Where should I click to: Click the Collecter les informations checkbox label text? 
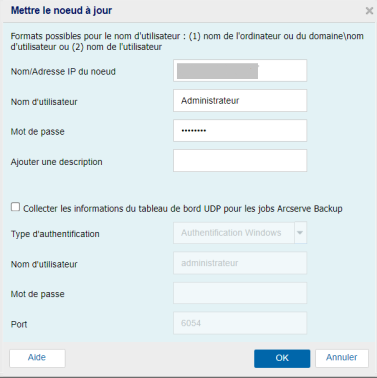183,209
